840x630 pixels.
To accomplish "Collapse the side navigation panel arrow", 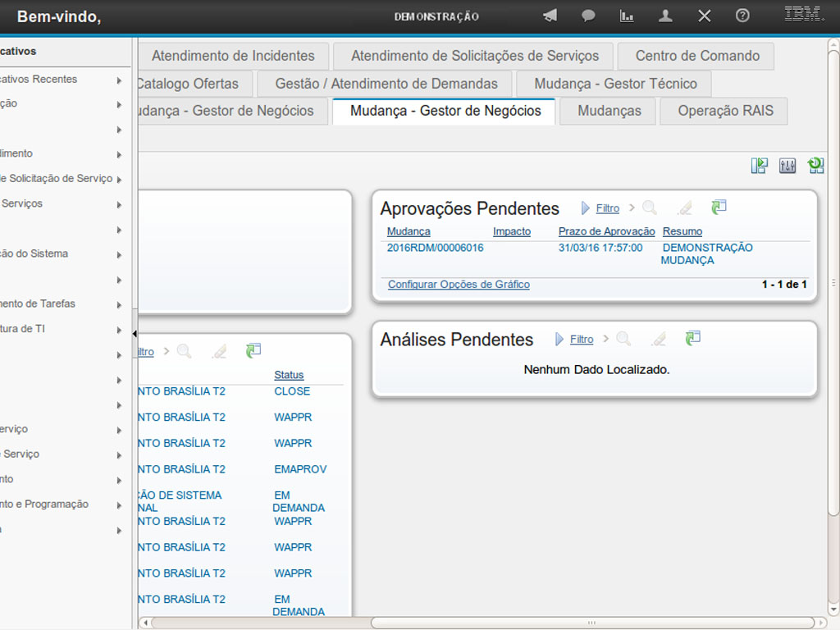I will tap(135, 333).
